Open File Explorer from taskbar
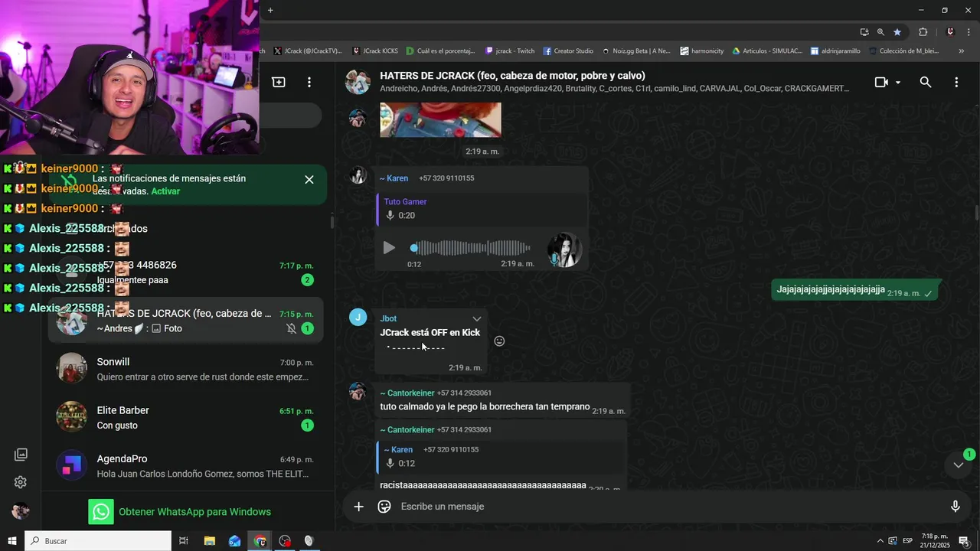 click(209, 541)
